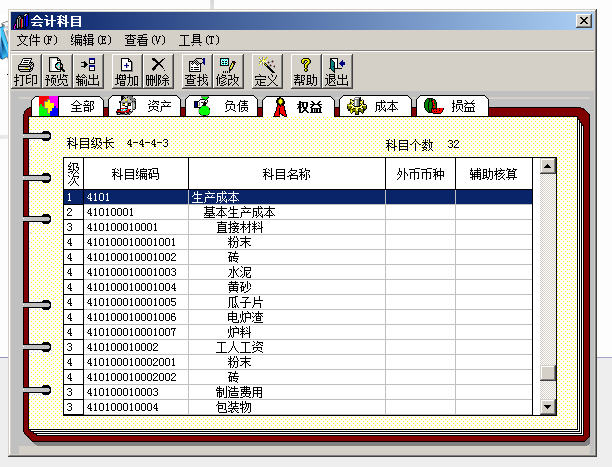Click the 外币币种 column header
The width and height of the screenshot is (612, 467).
coord(420,174)
